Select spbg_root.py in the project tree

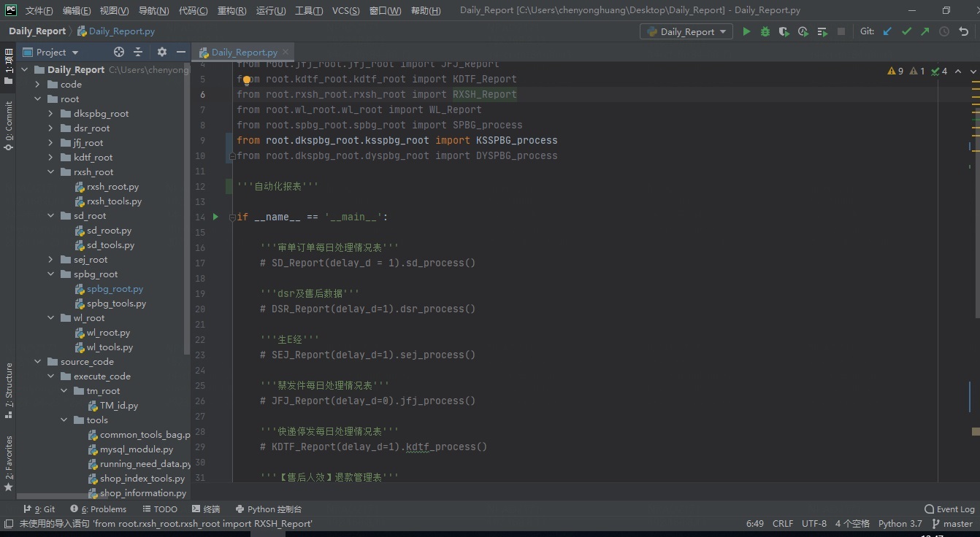(x=115, y=289)
